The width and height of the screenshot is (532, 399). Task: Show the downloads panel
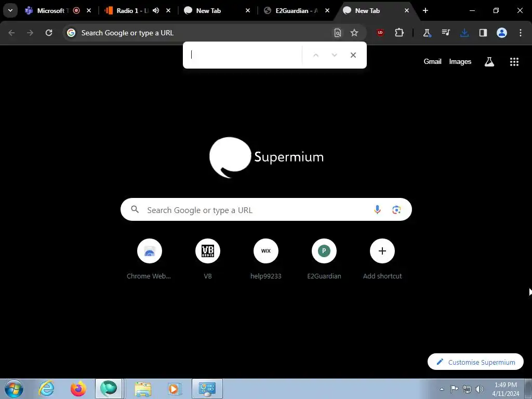(x=464, y=33)
